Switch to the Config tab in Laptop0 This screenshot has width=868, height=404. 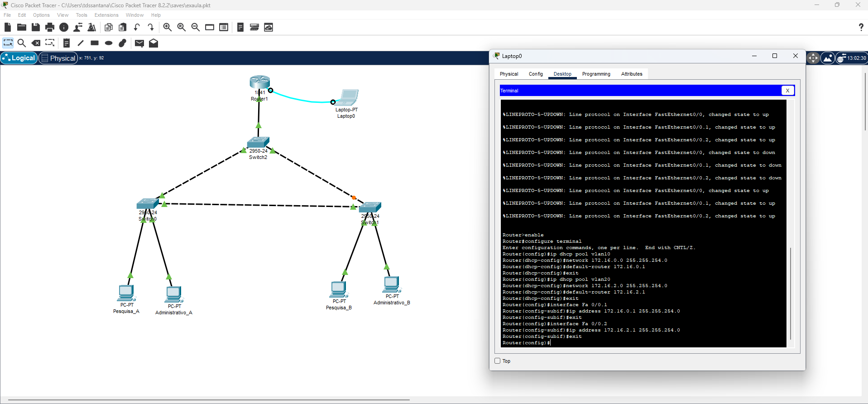point(536,74)
